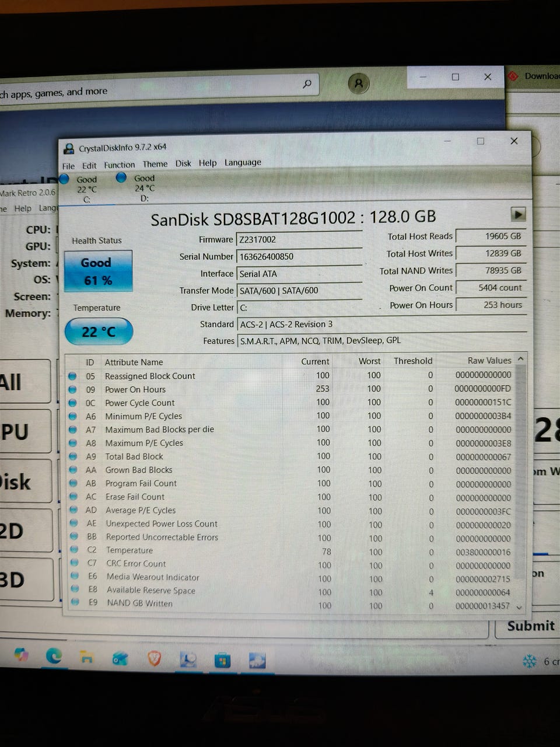Open the Disk menu
Screen dimensions: 560x747
tap(183, 163)
